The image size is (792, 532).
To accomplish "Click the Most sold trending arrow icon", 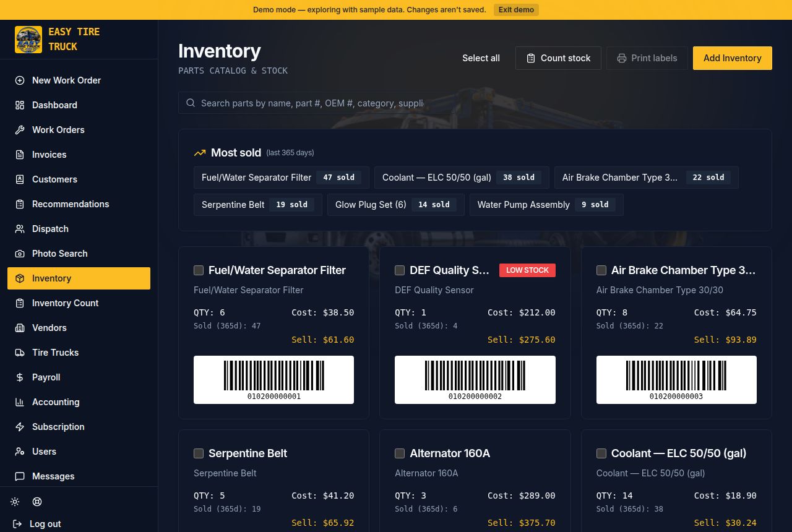I will tap(200, 153).
